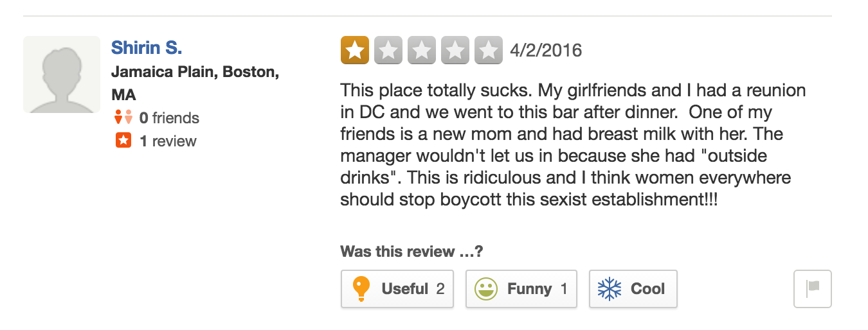Click the review text paragraph
This screenshot has height=330, width=868.
click(x=573, y=144)
